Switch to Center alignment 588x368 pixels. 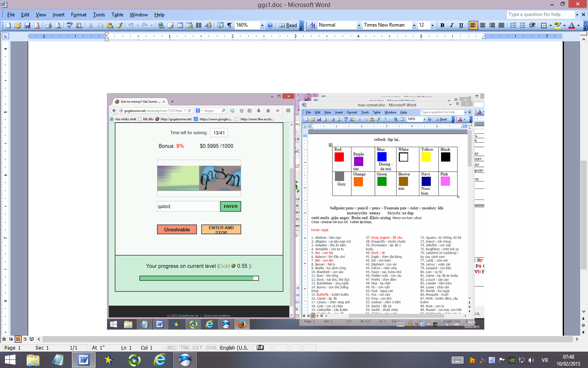pyautogui.click(x=483, y=25)
